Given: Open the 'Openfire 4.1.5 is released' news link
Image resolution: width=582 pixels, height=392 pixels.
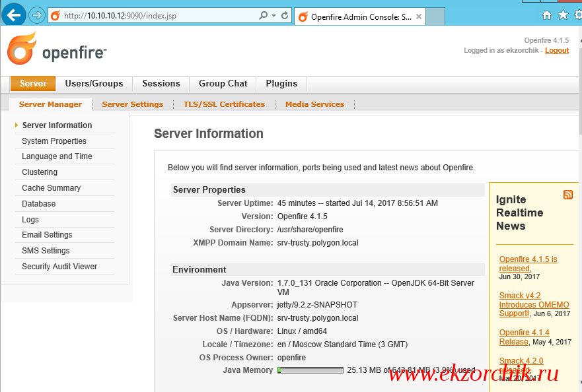Looking at the screenshot, I should point(528,264).
